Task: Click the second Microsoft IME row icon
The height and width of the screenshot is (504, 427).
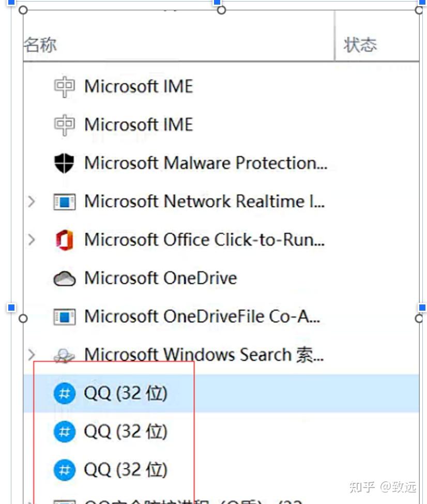Action: (x=64, y=125)
